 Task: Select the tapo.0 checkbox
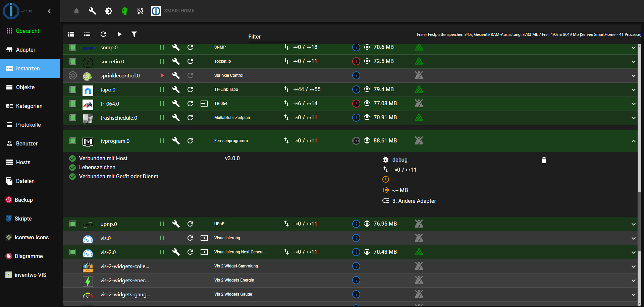click(x=73, y=89)
